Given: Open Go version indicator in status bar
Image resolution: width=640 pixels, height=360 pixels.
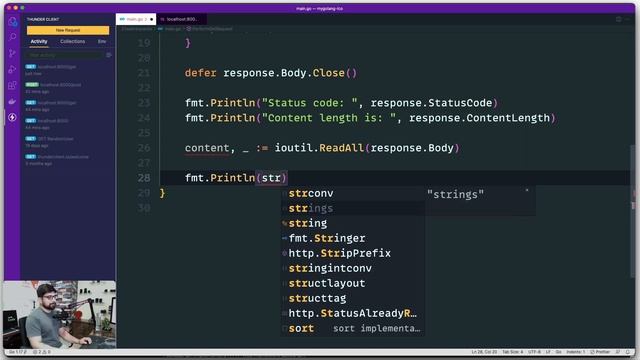Looking at the screenshot, I should [x=18, y=352].
